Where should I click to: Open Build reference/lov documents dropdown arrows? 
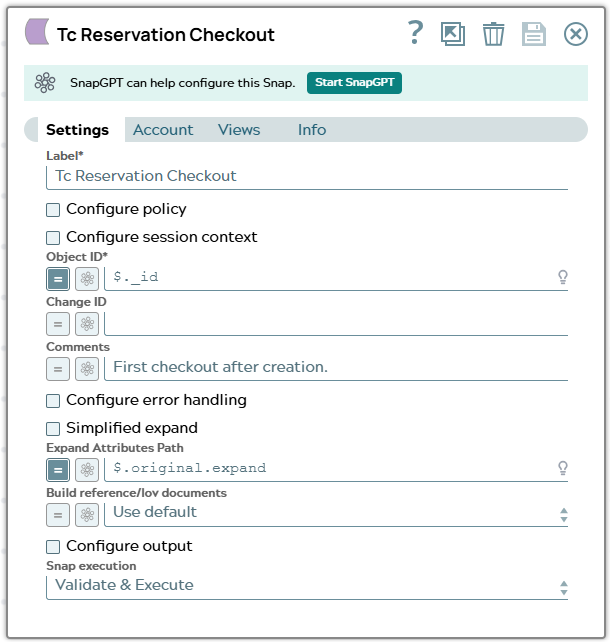[x=564, y=515]
